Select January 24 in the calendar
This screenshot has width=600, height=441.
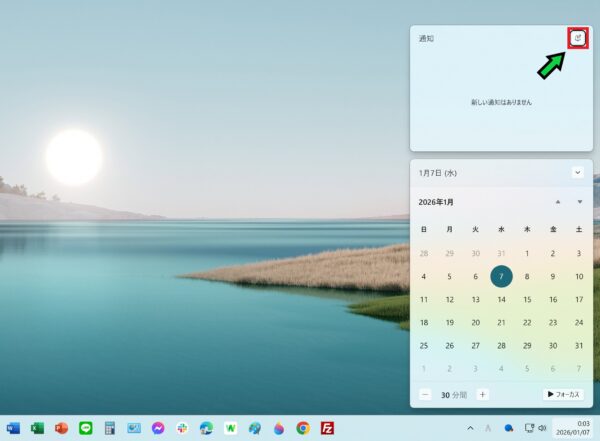point(579,323)
